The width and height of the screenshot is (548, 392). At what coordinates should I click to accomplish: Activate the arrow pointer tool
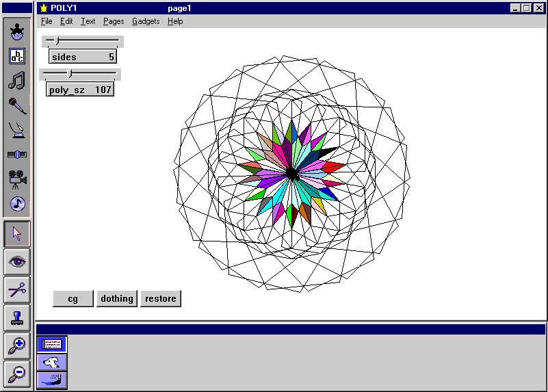pyautogui.click(x=17, y=234)
